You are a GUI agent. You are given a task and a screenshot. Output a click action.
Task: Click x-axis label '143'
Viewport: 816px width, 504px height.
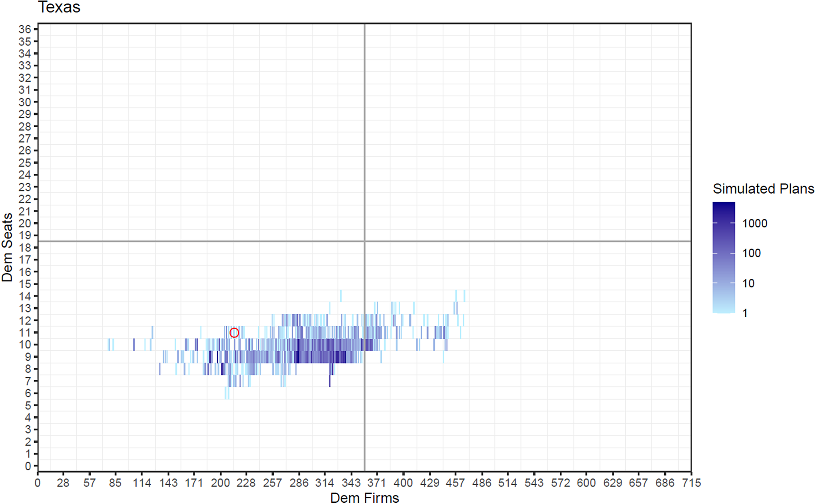pyautogui.click(x=168, y=483)
